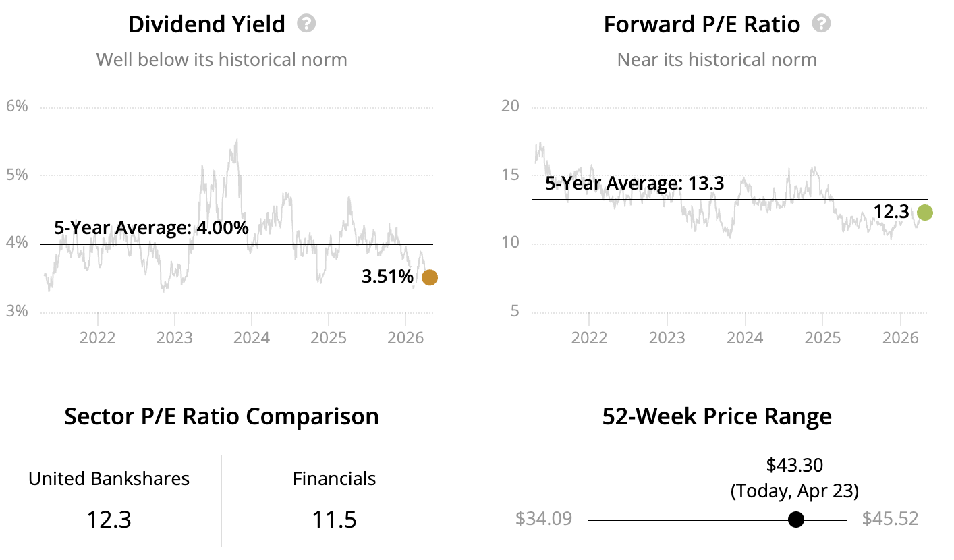Screen dimensions: 954x560
Task: Click the 5-Year Average: 4.00% label
Action: coord(151,228)
